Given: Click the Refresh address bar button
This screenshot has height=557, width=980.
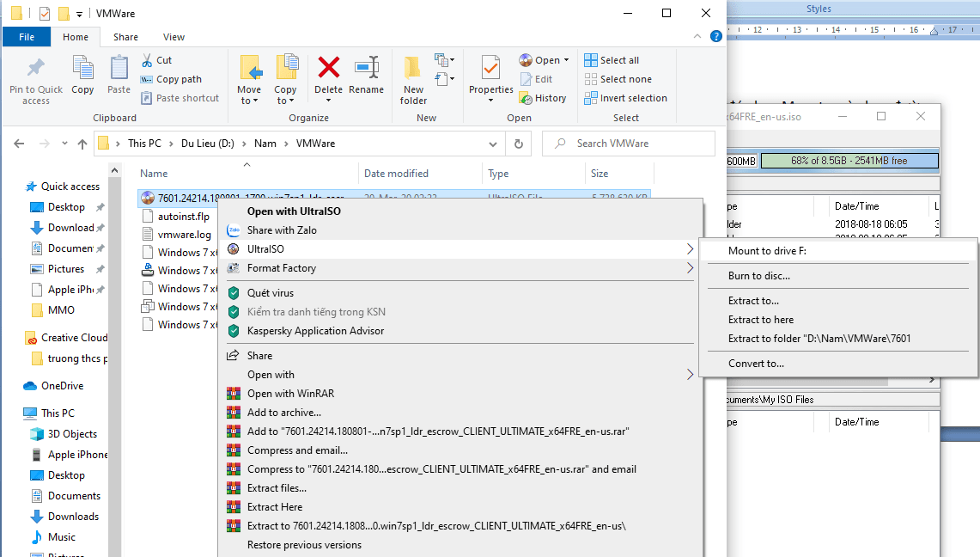Looking at the screenshot, I should point(518,144).
